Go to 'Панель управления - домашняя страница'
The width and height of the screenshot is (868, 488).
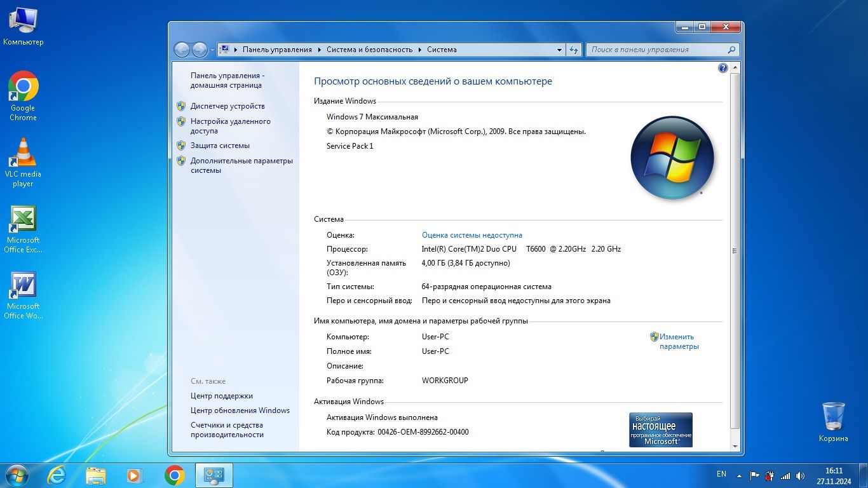point(227,80)
